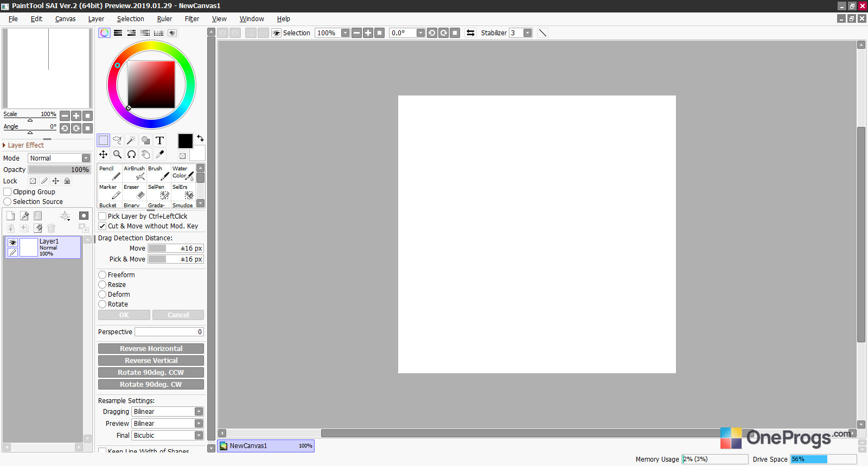Add a layer mask
This screenshot has height=466, width=868.
click(x=84, y=216)
